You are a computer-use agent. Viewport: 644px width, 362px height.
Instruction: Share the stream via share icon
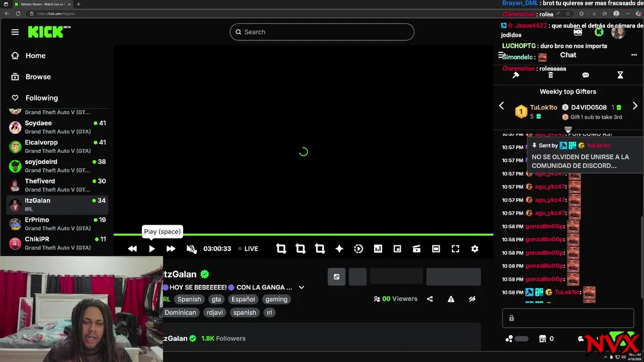click(x=430, y=299)
